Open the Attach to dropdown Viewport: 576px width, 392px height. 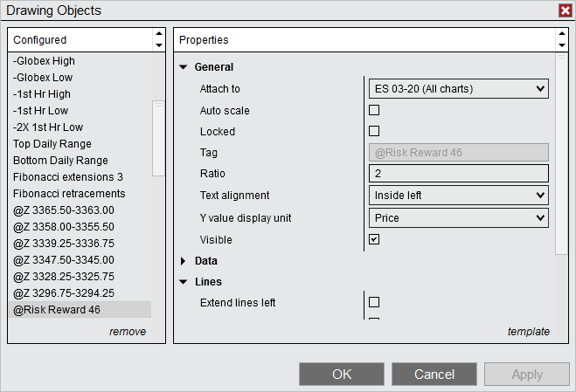[x=459, y=89]
